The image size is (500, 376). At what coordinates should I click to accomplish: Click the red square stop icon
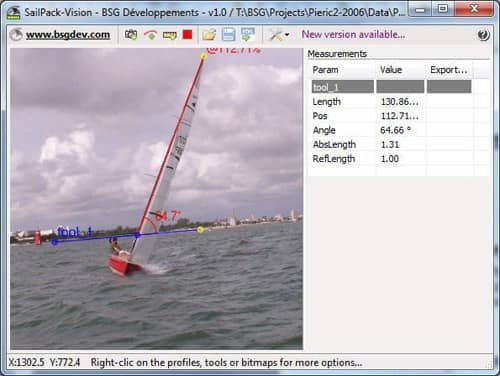click(x=188, y=35)
